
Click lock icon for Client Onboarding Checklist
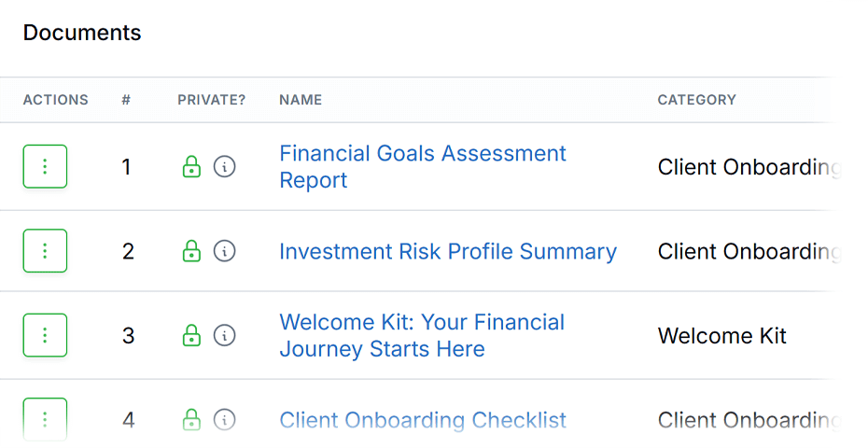(x=191, y=419)
